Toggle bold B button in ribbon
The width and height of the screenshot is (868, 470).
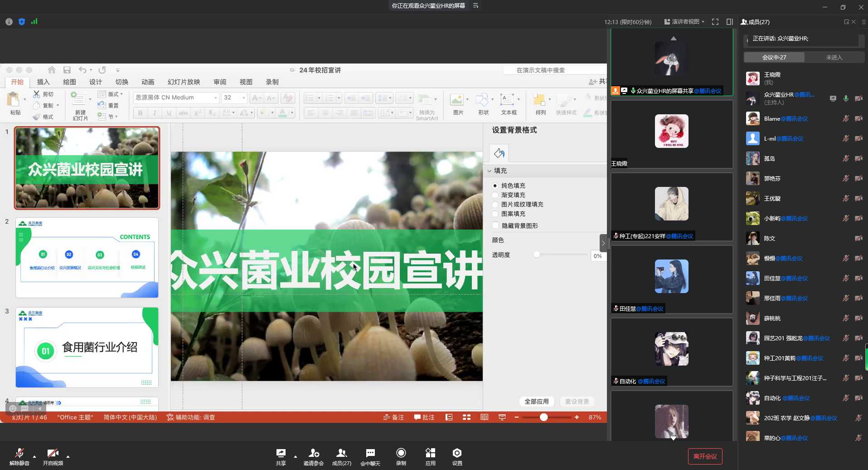tap(141, 113)
